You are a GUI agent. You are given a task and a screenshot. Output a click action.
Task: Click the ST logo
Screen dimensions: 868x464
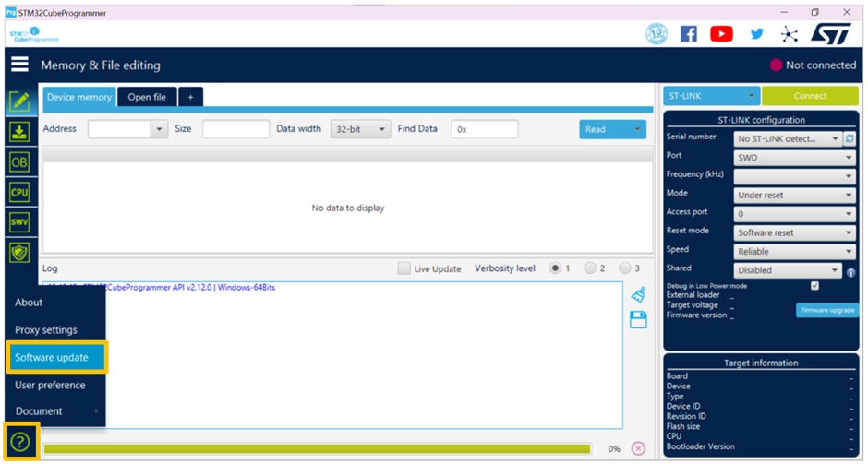(x=831, y=34)
